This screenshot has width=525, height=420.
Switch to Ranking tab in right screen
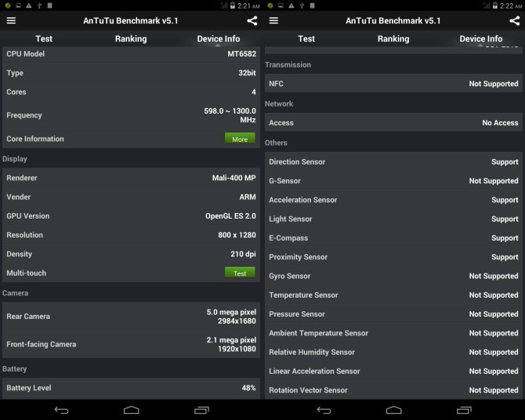click(x=393, y=39)
